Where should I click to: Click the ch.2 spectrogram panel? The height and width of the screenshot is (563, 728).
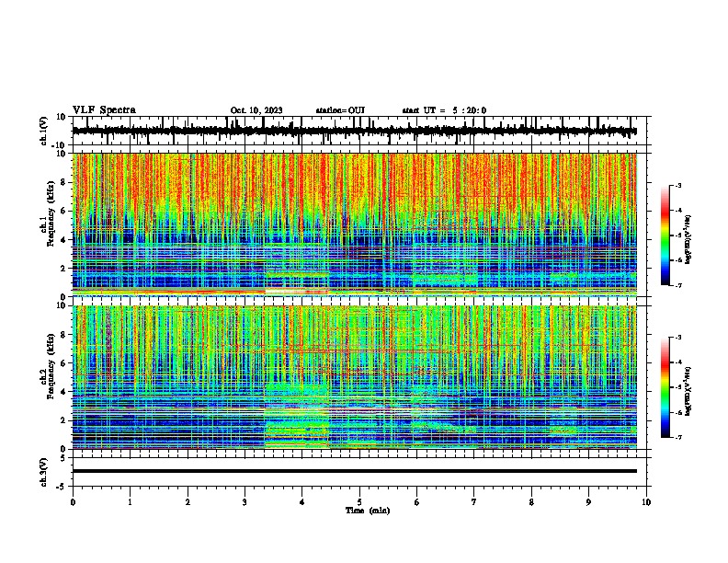(x=354, y=377)
